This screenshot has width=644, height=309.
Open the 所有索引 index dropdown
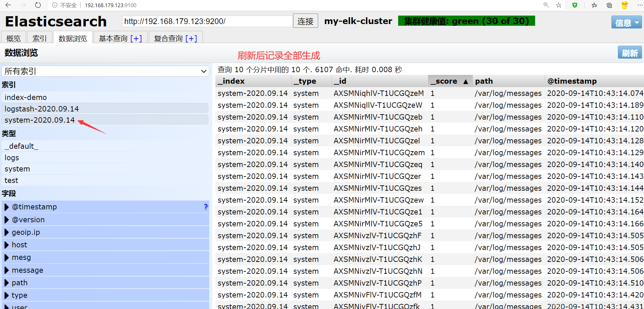105,71
